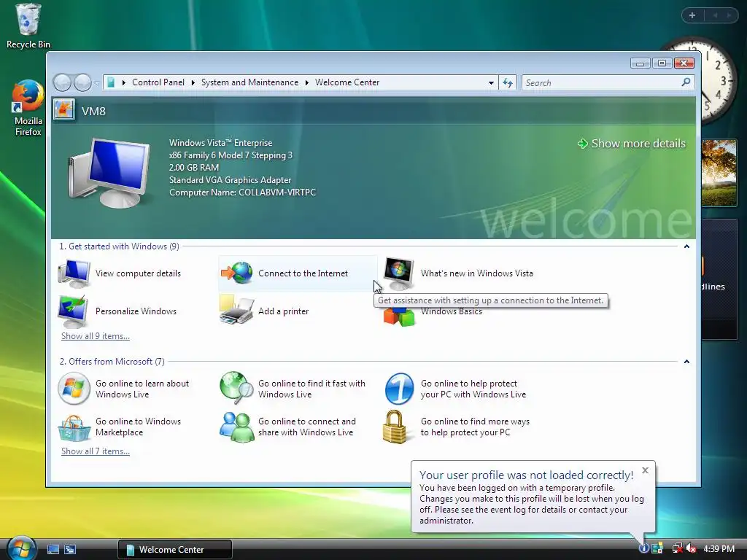Click the taskbar clock showing 4:39 PM
This screenshot has width=747, height=560.
point(719,548)
